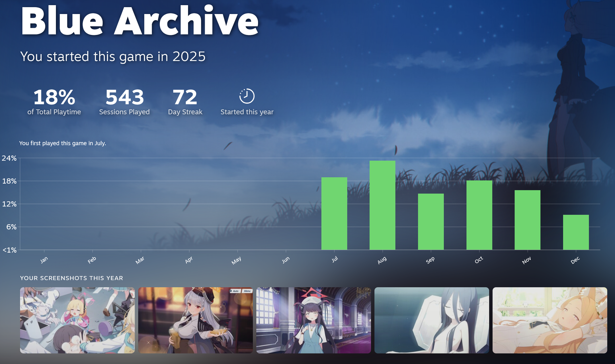615x364 pixels.
Task: Click the November playtime bar
Action: click(x=527, y=220)
